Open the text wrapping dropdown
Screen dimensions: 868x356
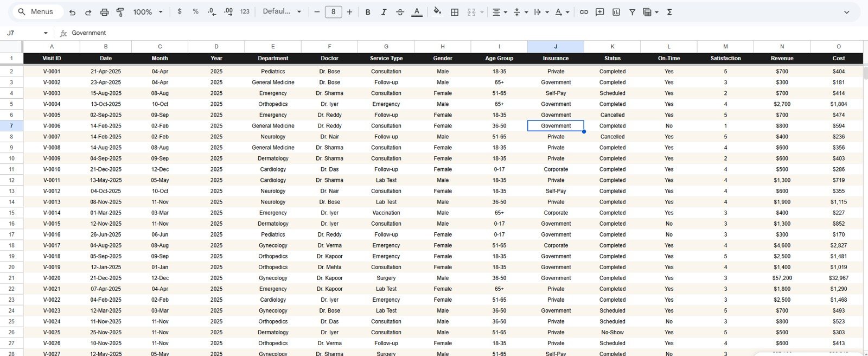point(541,12)
